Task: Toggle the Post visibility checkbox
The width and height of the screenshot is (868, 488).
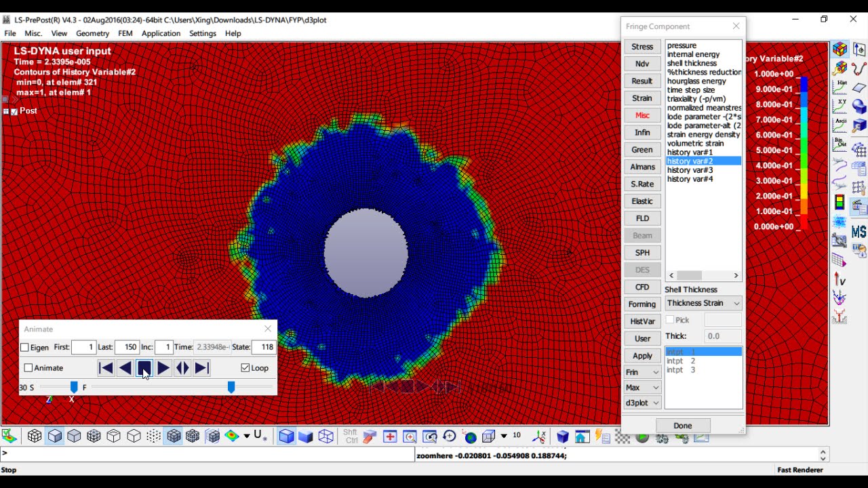Action: tap(14, 112)
